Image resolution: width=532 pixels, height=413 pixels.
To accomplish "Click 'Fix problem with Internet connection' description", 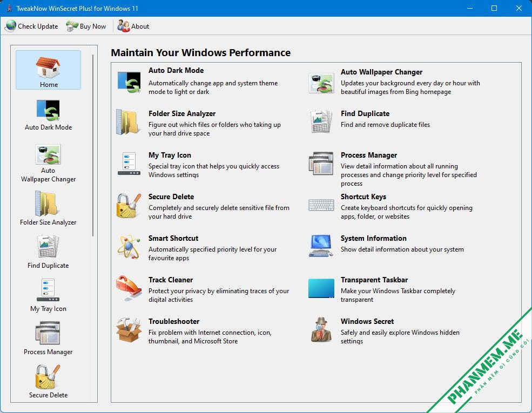I will (210, 337).
